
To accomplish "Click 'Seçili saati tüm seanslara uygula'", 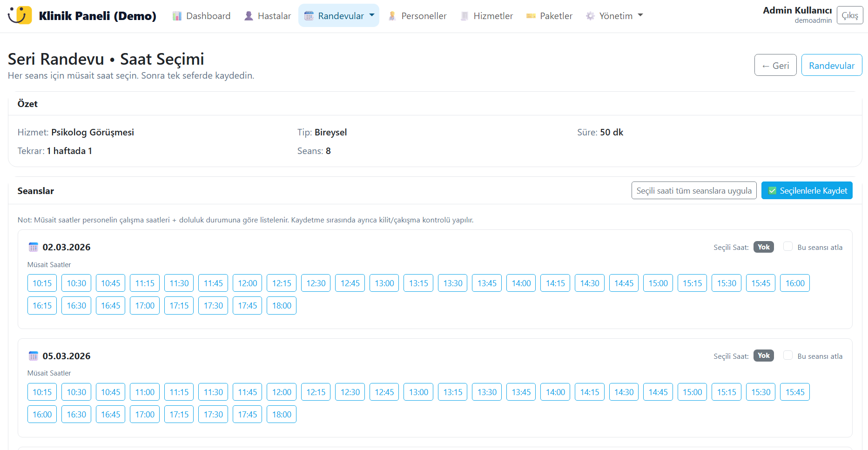I will 693,191.
